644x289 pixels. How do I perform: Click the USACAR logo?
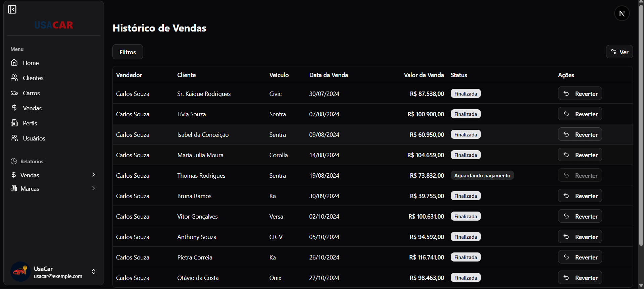coord(54,25)
